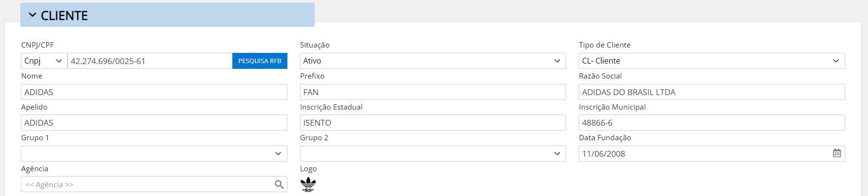Click the PESQUISA RFB button
868x196 pixels.
pos(260,61)
